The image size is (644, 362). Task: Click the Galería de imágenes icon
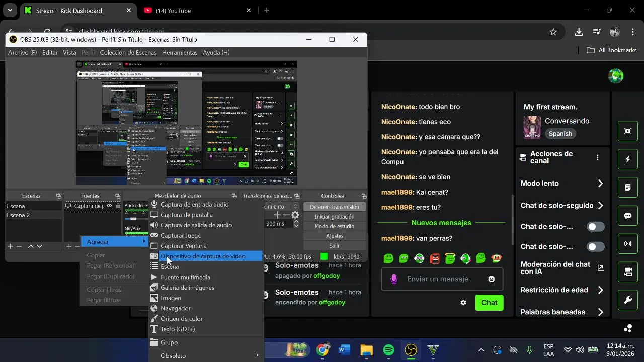pyautogui.click(x=154, y=288)
